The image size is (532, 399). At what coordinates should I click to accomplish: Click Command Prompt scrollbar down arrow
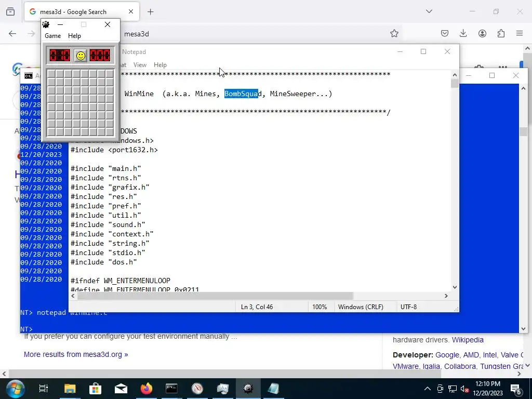(x=523, y=328)
